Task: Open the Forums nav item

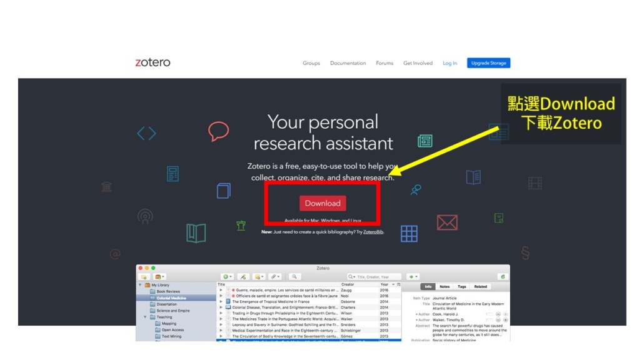Action: (x=385, y=63)
